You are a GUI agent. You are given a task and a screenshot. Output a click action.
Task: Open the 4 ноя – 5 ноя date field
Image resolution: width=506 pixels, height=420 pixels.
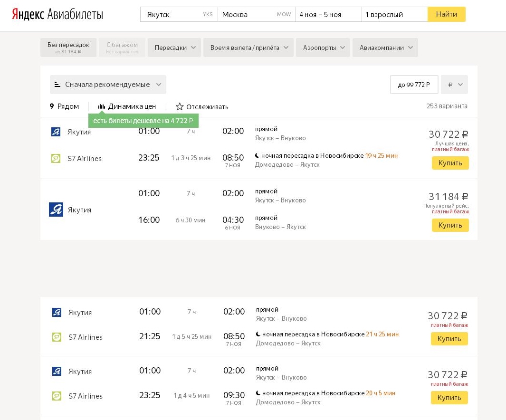tap(328, 15)
